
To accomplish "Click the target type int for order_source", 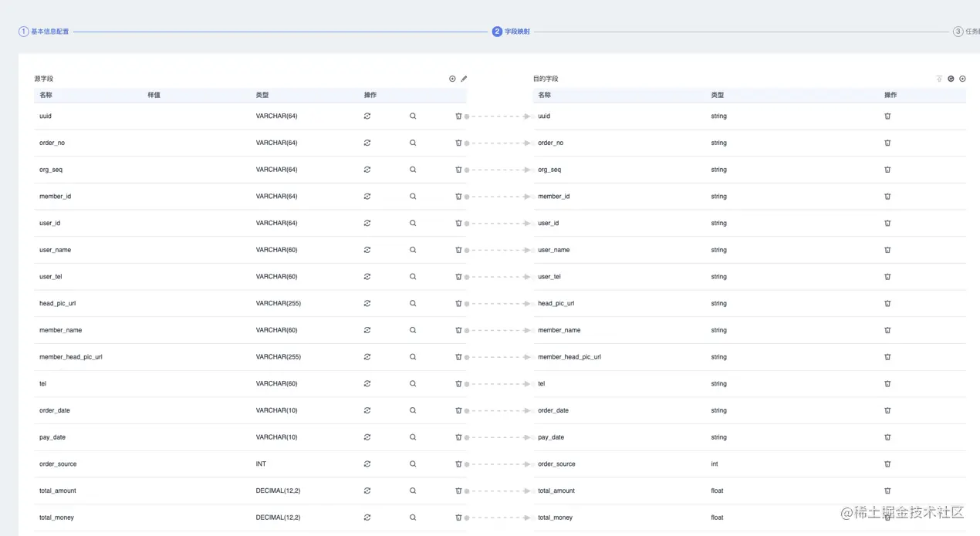I will coord(715,464).
